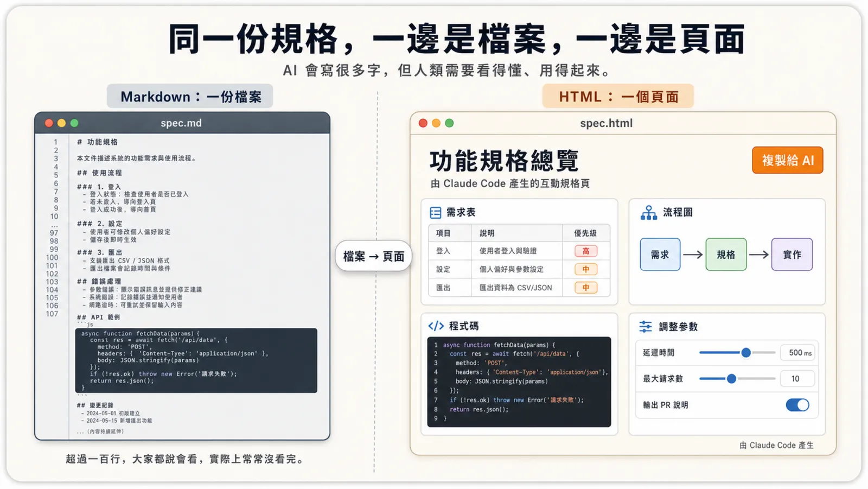Click the 匯出資料為 CSV/JSON cell

[x=515, y=288]
